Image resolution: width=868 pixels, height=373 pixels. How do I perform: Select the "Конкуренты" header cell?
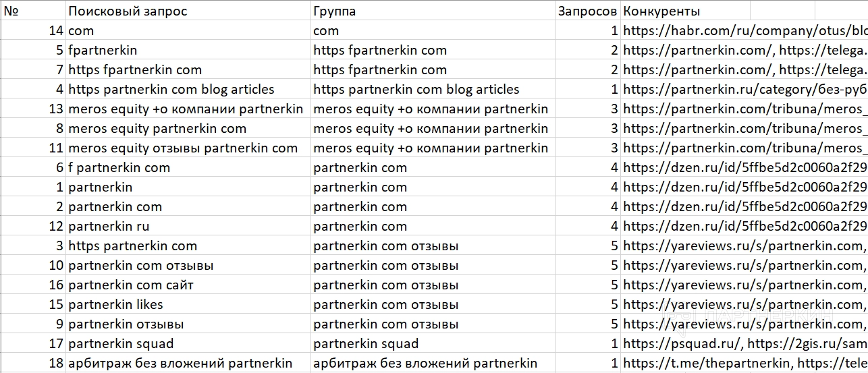click(661, 11)
